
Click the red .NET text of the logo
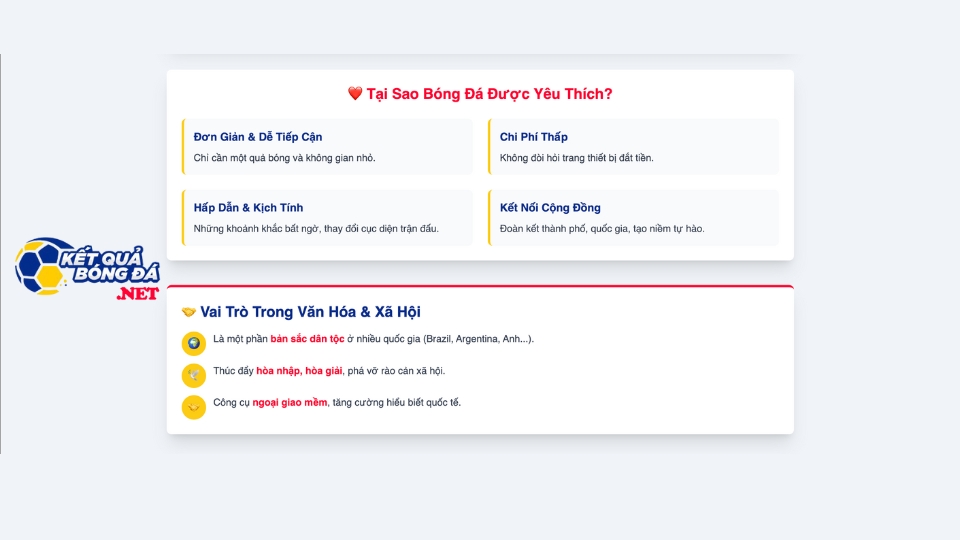[x=138, y=294]
